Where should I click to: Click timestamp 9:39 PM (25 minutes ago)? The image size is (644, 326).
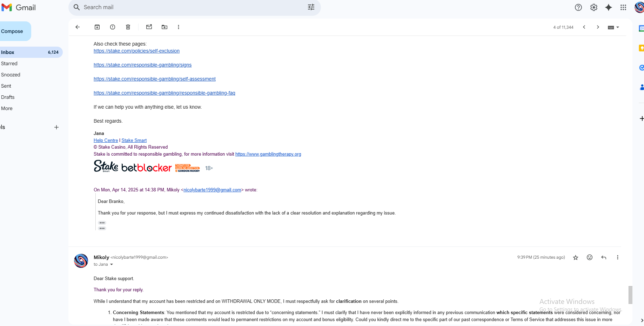tap(541, 257)
